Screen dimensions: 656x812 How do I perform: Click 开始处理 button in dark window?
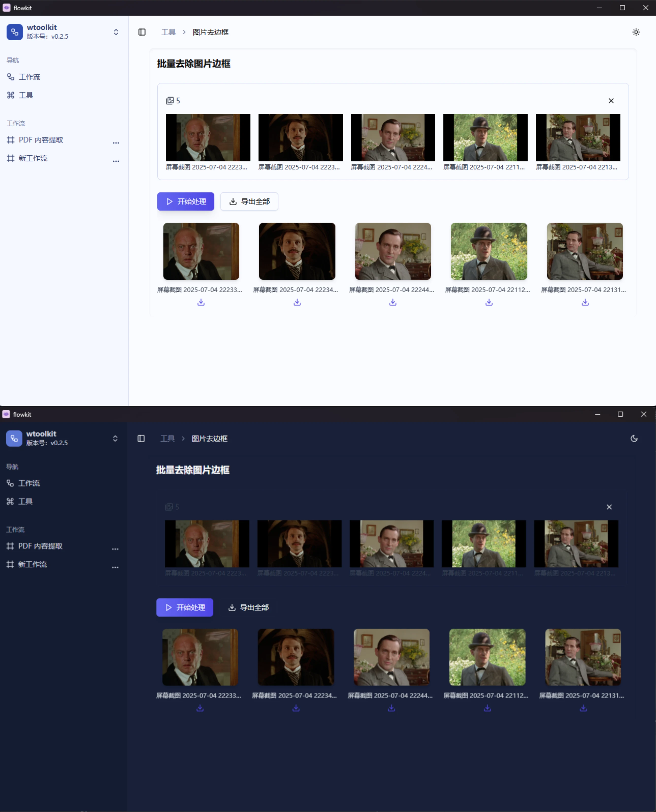(185, 607)
